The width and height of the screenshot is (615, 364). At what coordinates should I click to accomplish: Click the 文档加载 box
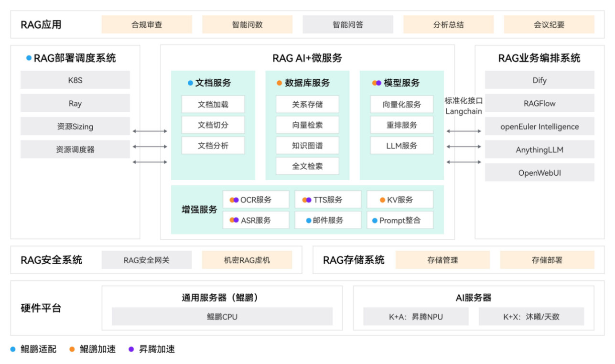213,104
